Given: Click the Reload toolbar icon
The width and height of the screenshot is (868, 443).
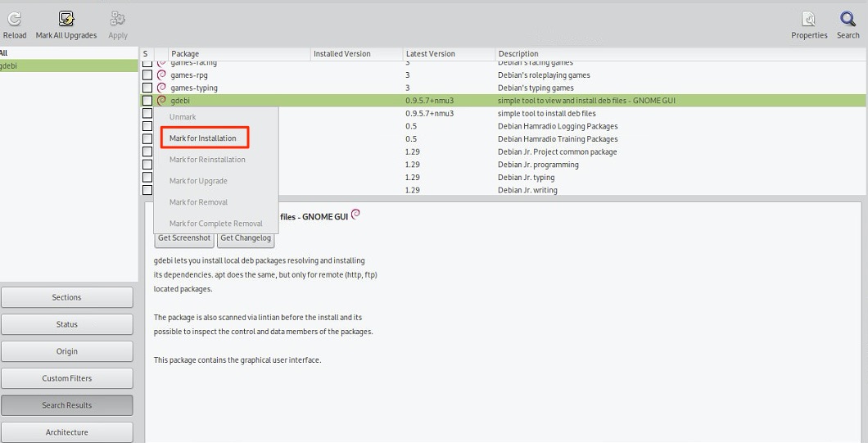Looking at the screenshot, I should [x=14, y=19].
